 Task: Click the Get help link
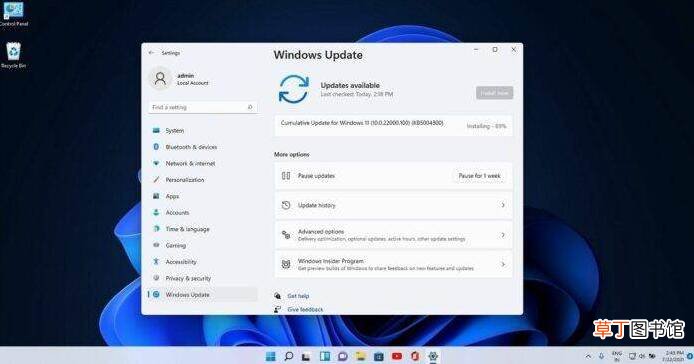(298, 296)
